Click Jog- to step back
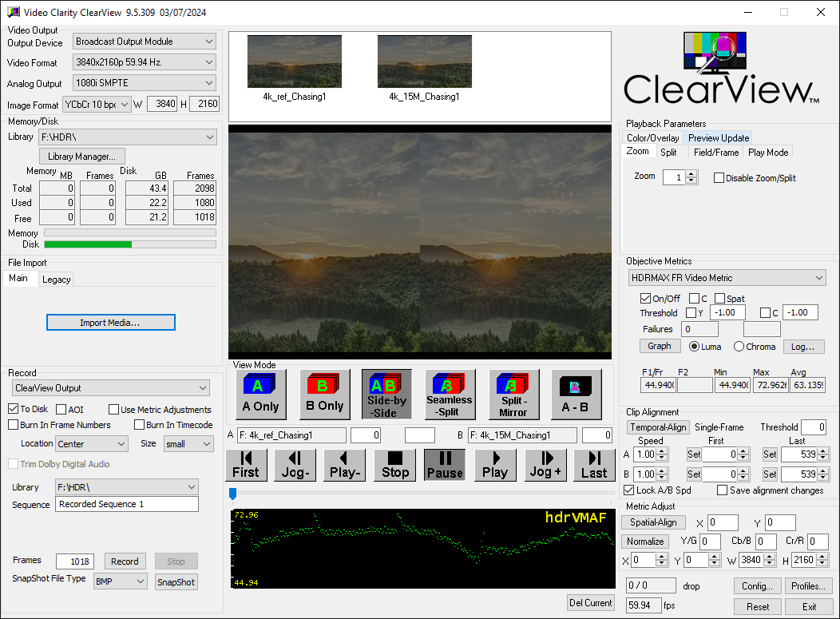 (295, 465)
